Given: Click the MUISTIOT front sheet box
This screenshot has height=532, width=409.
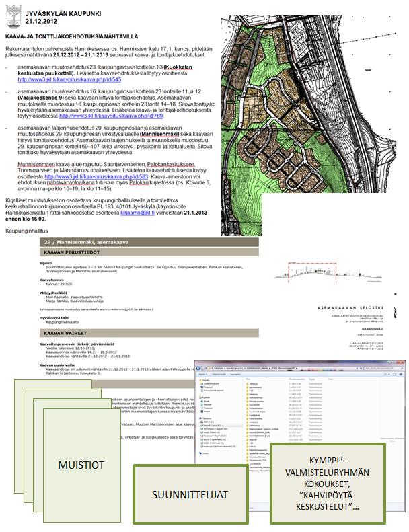Looking at the screenshot, I should tap(82, 465).
